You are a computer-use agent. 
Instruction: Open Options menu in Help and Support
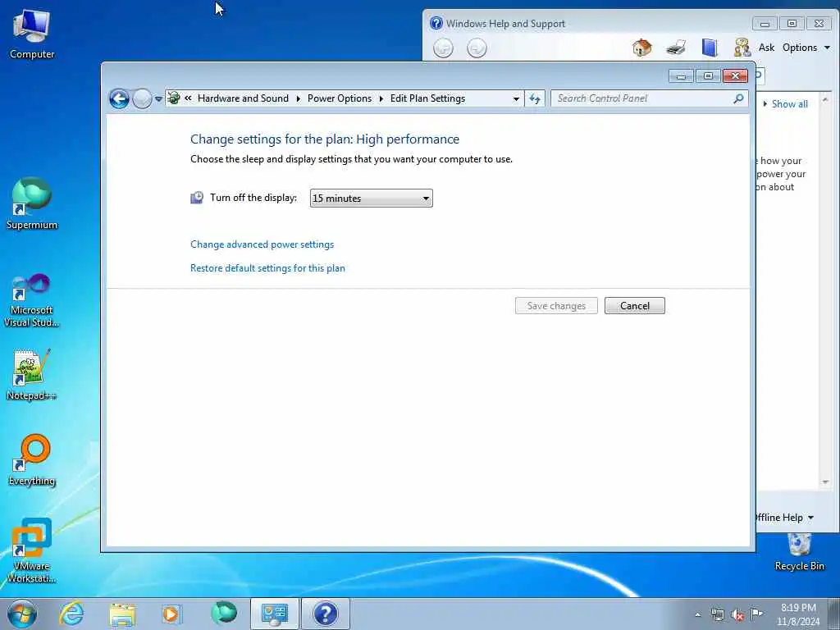point(806,48)
